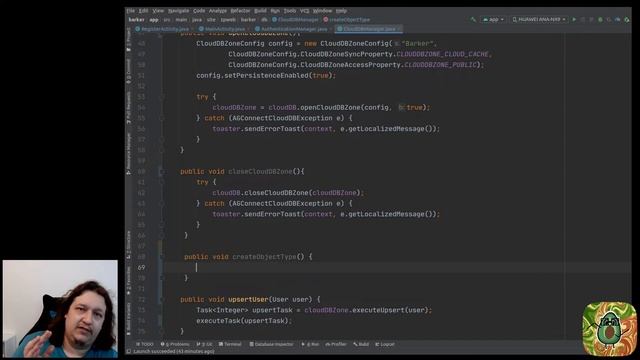Screen dimensions: 640x360
Task: Open the Problems tool window
Action: (175, 344)
